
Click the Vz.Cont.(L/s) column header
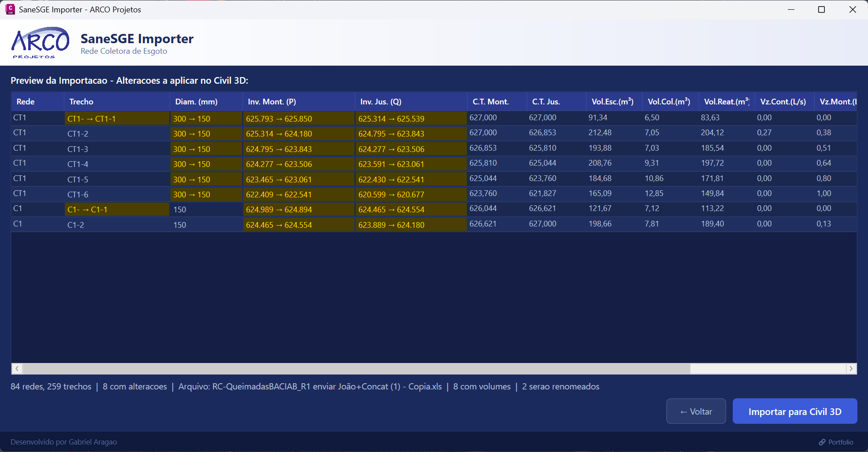pyautogui.click(x=783, y=101)
